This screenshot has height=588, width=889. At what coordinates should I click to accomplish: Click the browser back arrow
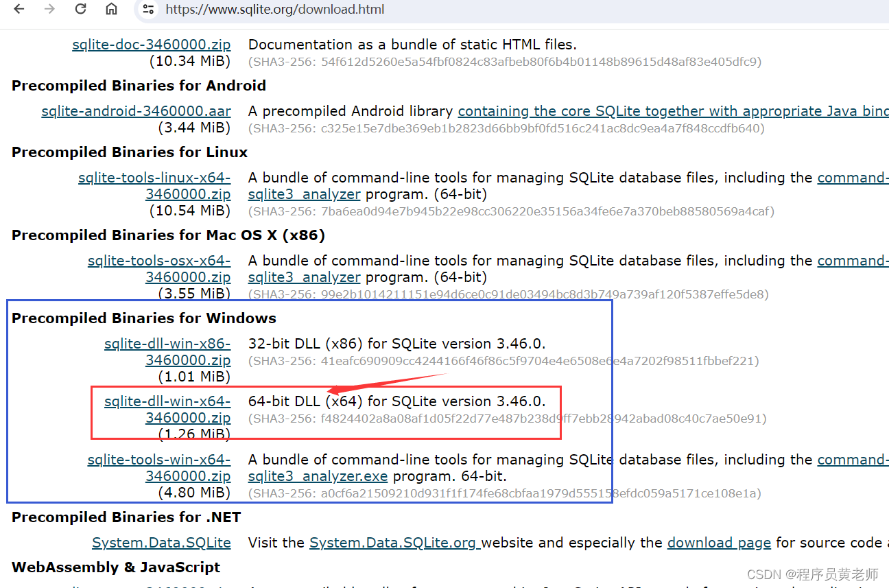(19, 10)
